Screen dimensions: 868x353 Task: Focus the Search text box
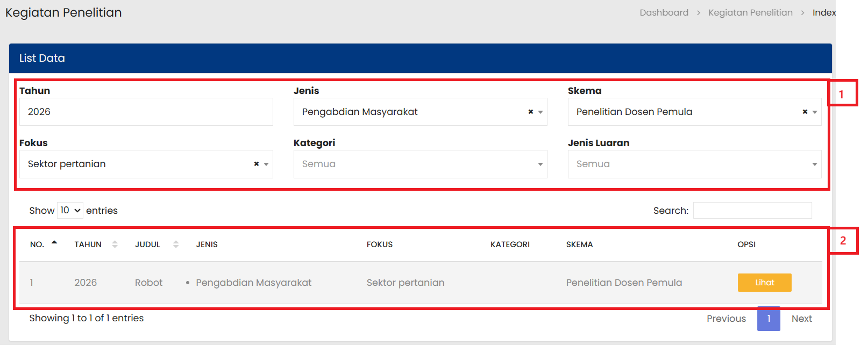coord(752,210)
